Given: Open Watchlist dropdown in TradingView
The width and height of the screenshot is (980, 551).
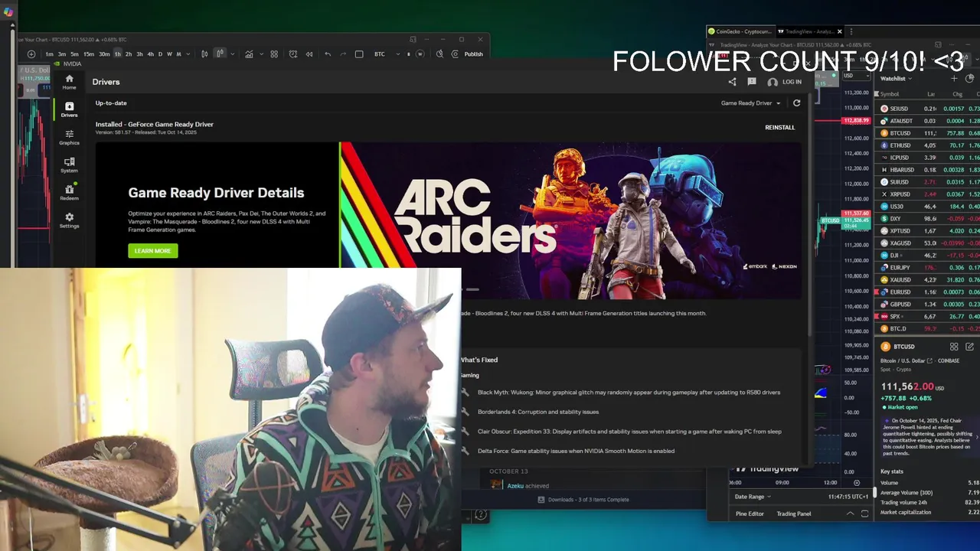Looking at the screenshot, I should pos(896,78).
